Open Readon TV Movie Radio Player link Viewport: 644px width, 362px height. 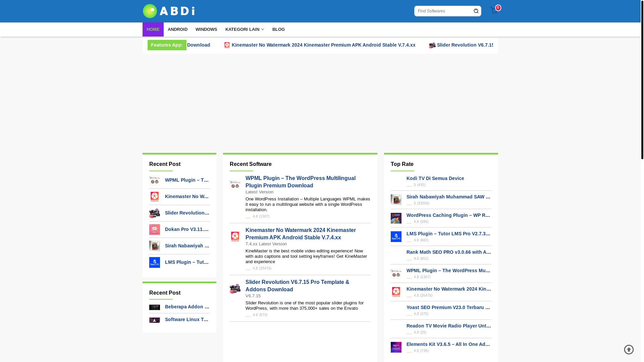coord(449,326)
